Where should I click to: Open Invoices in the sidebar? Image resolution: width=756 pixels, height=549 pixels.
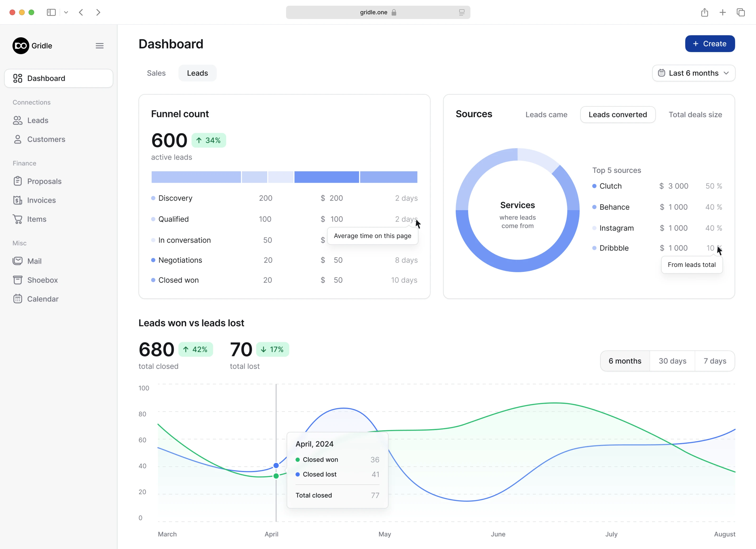click(x=41, y=200)
